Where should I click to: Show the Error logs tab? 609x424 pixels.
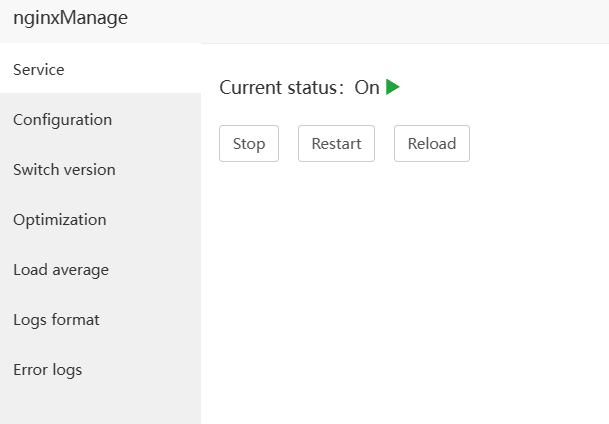47,370
